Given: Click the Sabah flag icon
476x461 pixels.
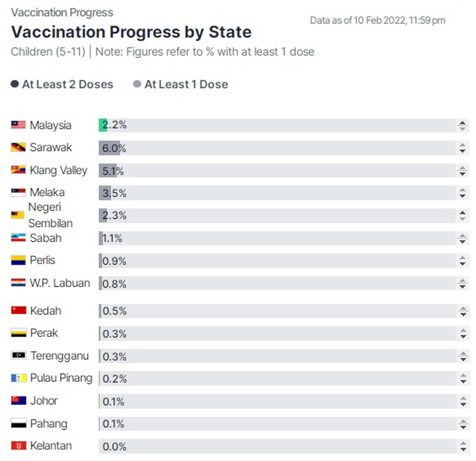Looking at the screenshot, I should tap(18, 238).
